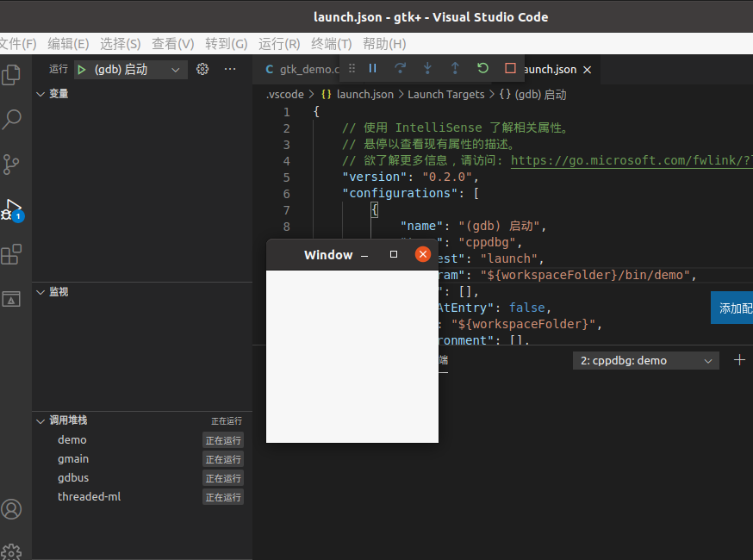Click Step Out in debug toolbar
Screen dimensions: 753x560
click(x=455, y=68)
